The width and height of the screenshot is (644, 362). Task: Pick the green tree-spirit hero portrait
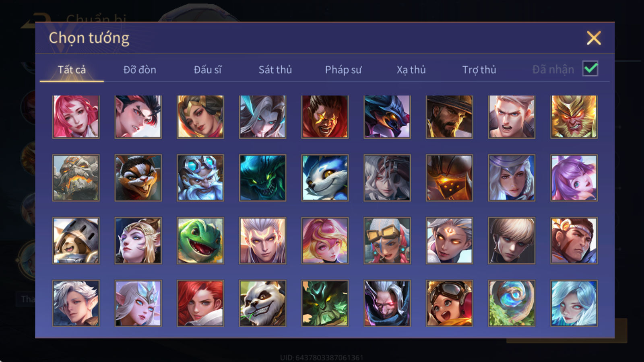tap(325, 303)
